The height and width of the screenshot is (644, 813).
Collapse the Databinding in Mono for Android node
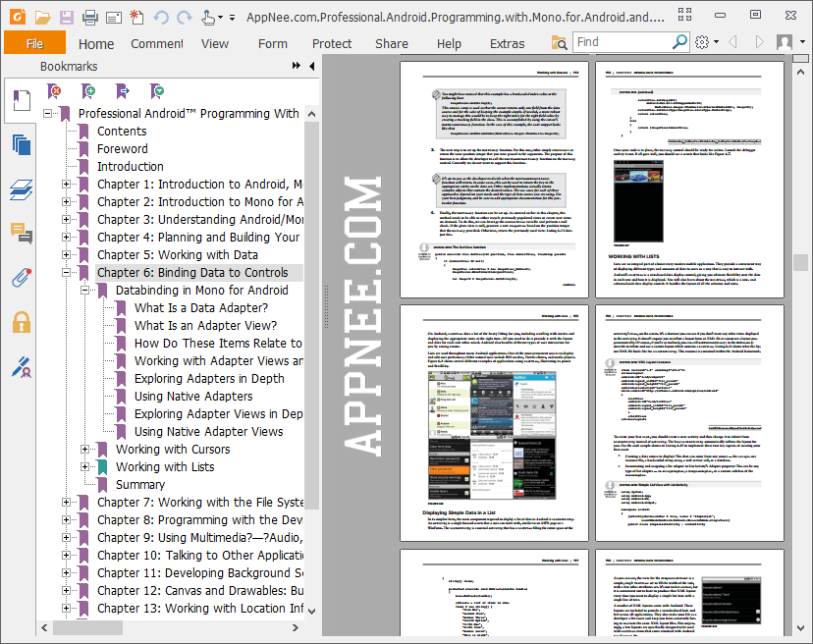coord(85,291)
